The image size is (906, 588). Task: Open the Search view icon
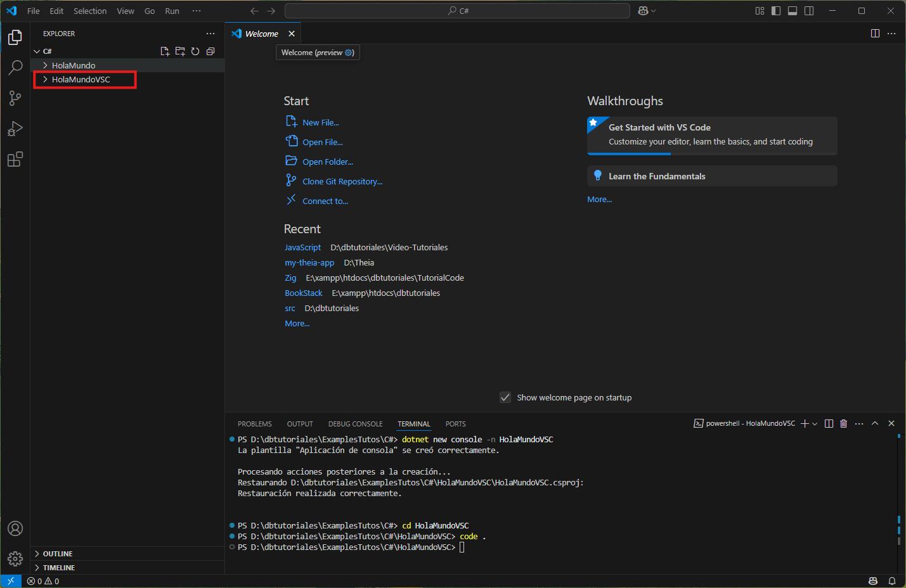pyautogui.click(x=15, y=68)
